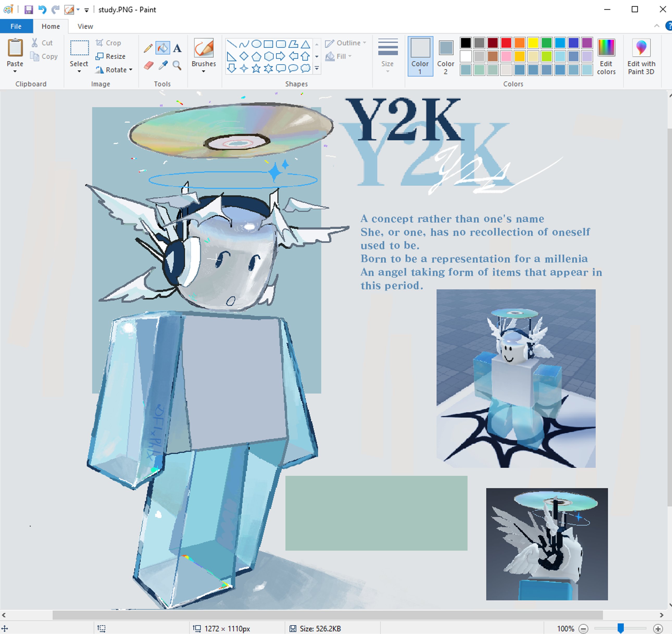This screenshot has width=672, height=634.
Task: Click the Paste clipboard icon
Action: 15,48
